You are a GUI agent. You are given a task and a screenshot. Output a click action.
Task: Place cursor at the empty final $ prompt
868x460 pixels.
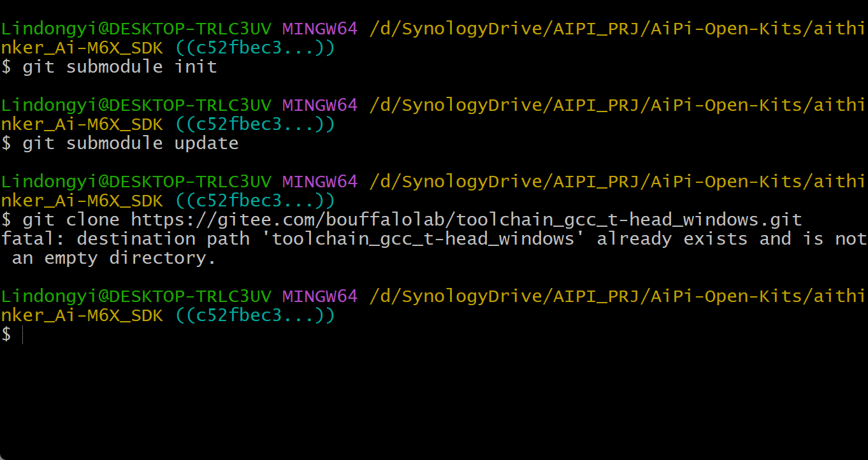22,334
